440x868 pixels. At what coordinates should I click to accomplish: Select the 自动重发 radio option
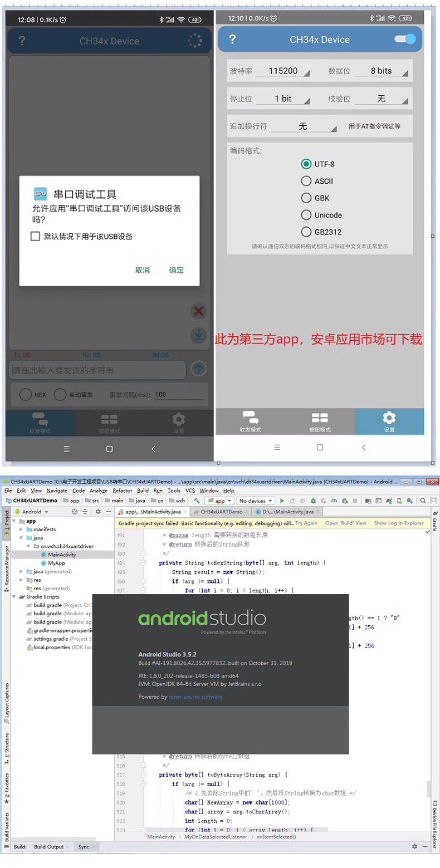point(60,394)
